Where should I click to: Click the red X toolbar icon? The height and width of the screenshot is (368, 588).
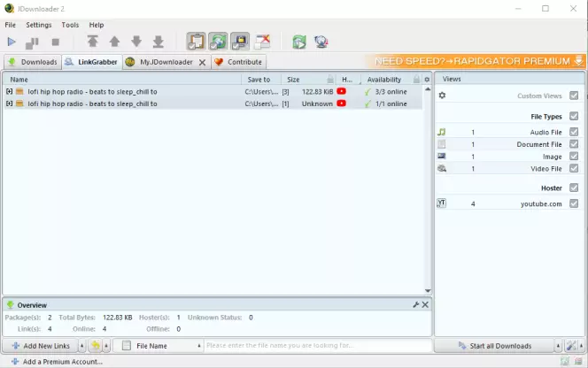(x=262, y=42)
